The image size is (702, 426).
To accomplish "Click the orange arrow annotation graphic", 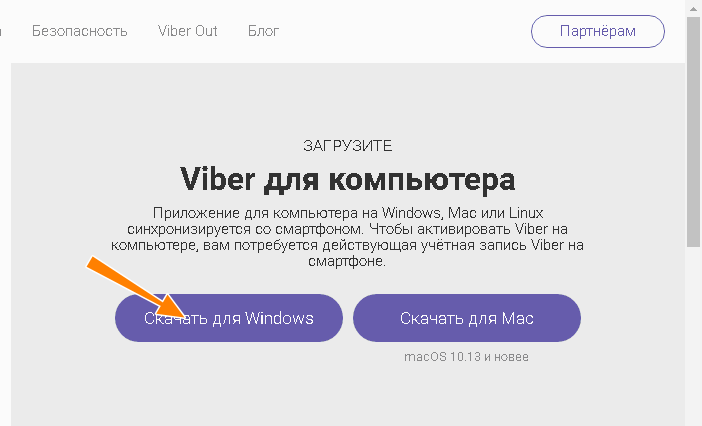I will [136, 287].
